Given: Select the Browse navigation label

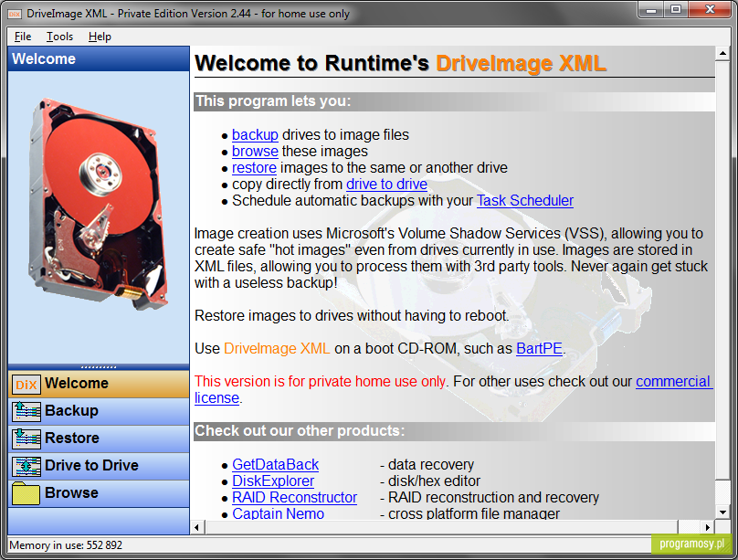Looking at the screenshot, I should point(71,492).
